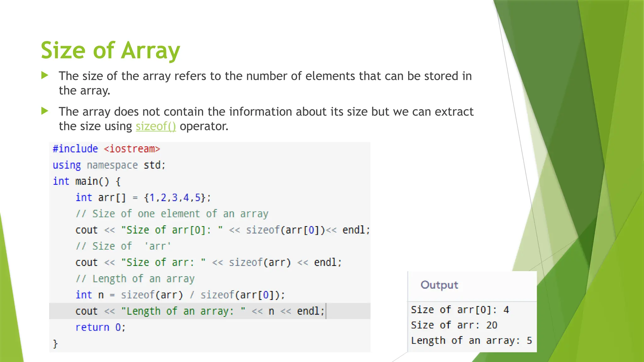Click the second green triangle bullet marker
The width and height of the screenshot is (644, 362).
(x=45, y=111)
